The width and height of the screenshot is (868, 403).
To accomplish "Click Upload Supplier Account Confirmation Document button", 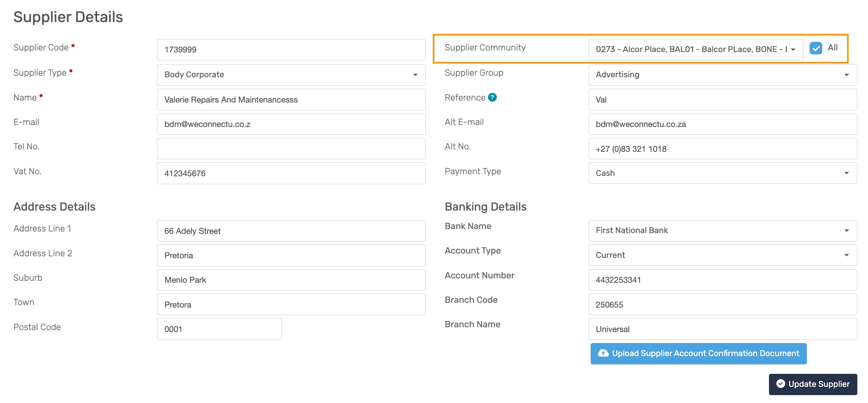I will coord(698,354).
